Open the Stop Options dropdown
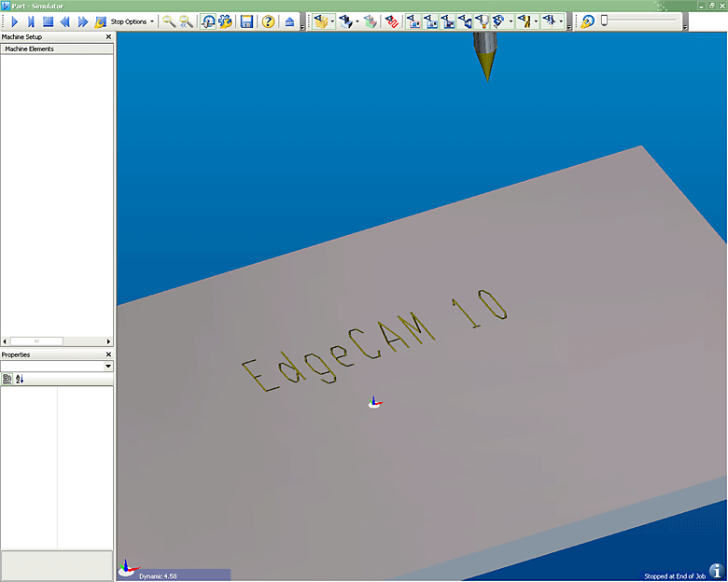 132,21
